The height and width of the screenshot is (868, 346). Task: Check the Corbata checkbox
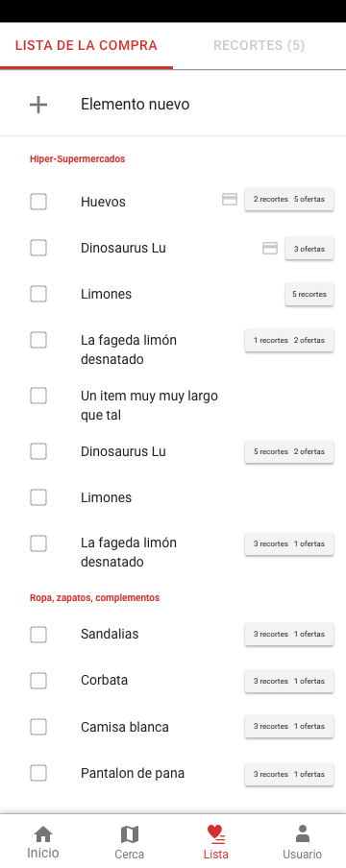click(x=38, y=681)
